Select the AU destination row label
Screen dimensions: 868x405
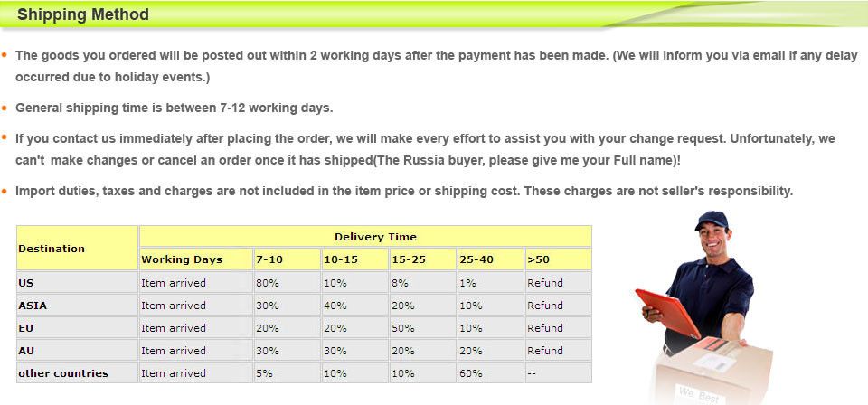(77, 350)
